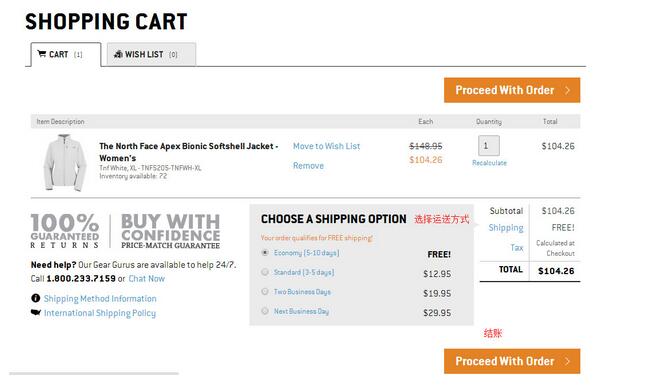
Task: Switch to the Wish List tab
Action: [x=151, y=54]
